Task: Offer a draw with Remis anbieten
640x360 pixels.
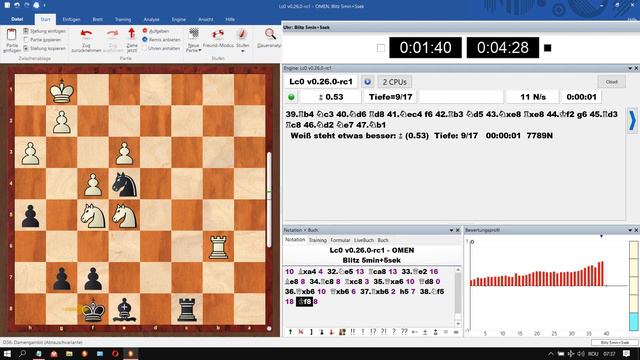Action: [161, 40]
